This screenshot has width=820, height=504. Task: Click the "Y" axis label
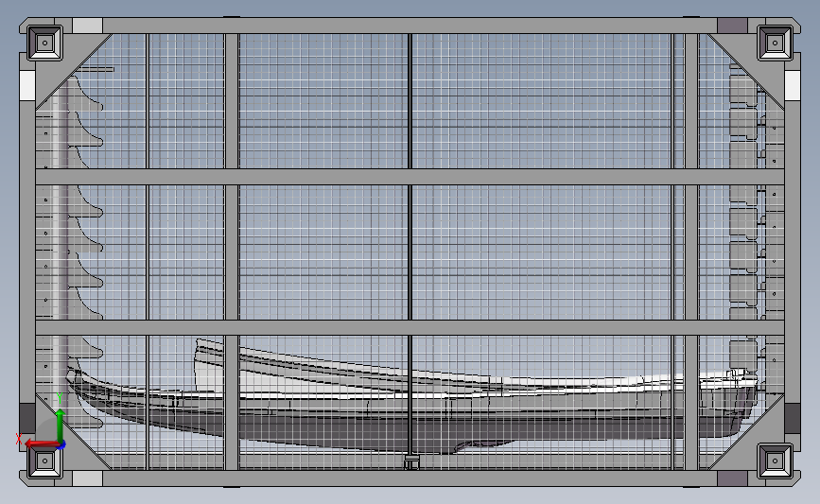click(x=60, y=399)
